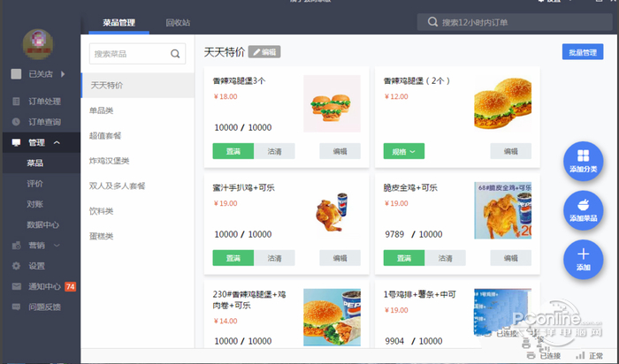The height and width of the screenshot is (364, 619).
Task: Open 设置 text in the sidebar
Action: click(x=36, y=266)
